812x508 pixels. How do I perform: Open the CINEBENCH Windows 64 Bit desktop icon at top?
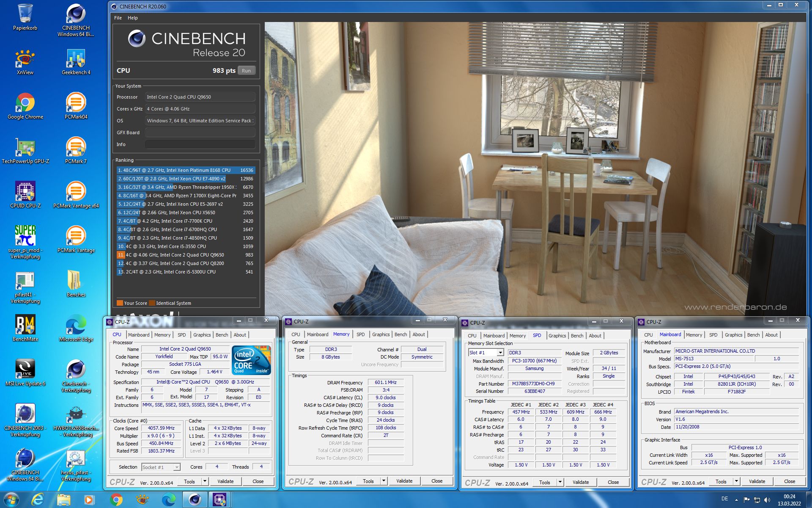pyautogui.click(x=76, y=20)
